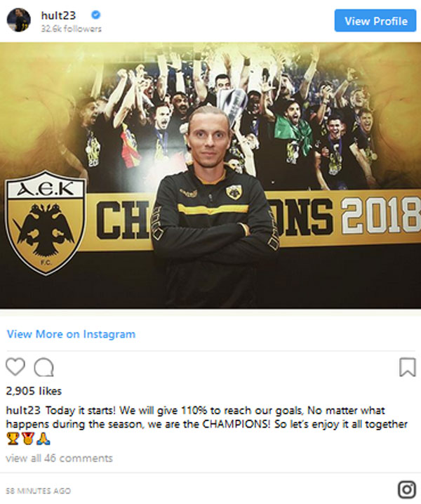Click the trophy emoji in the caption
The height and width of the screenshot is (504, 421).
pyautogui.click(x=13, y=439)
